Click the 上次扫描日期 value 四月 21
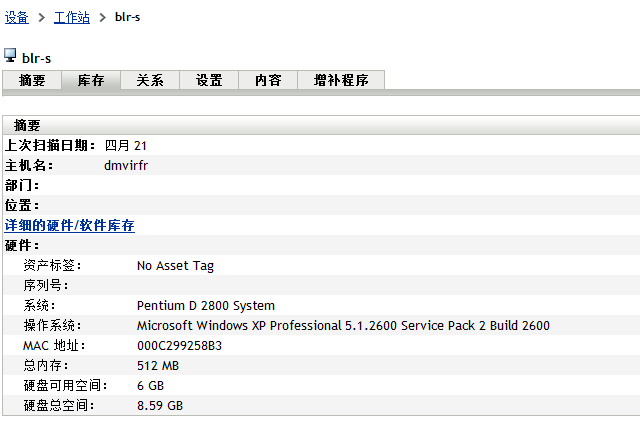Viewport: 640px width, 440px height. click(126, 146)
